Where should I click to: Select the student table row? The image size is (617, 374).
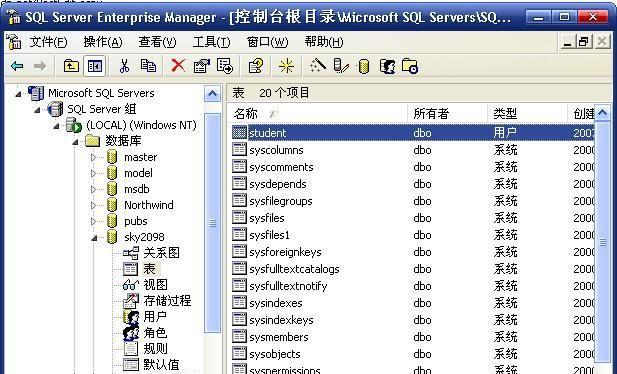coord(412,133)
